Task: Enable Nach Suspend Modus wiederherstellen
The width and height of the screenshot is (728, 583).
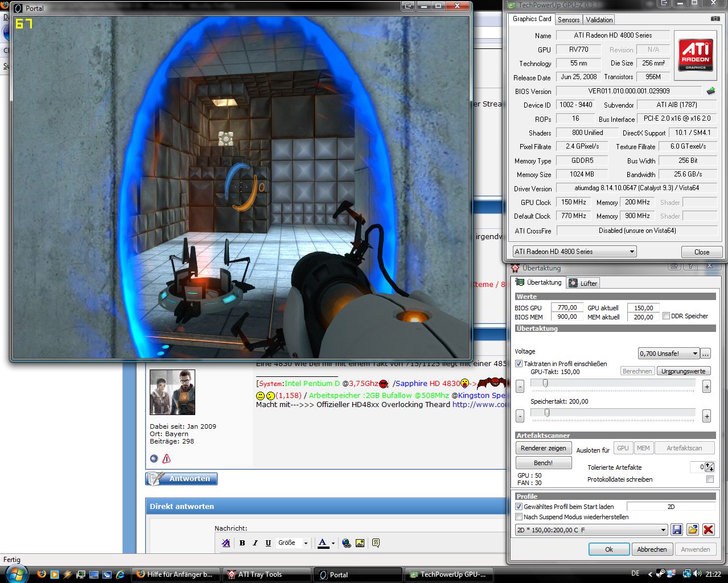Action: pos(519,517)
